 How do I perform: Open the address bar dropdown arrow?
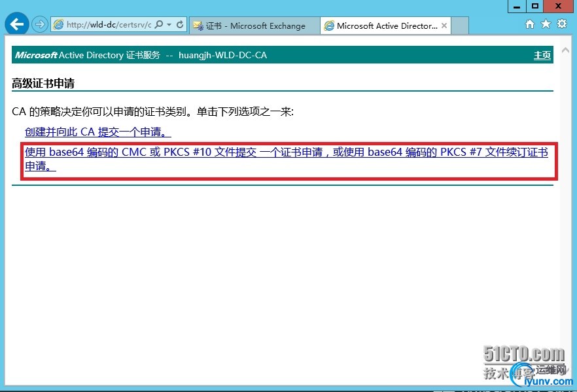coord(169,25)
